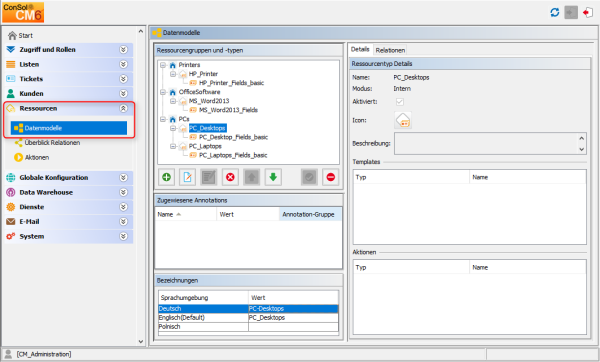Click the Dienste gear icon
Screen dimensions: 600x362
coord(11,207)
